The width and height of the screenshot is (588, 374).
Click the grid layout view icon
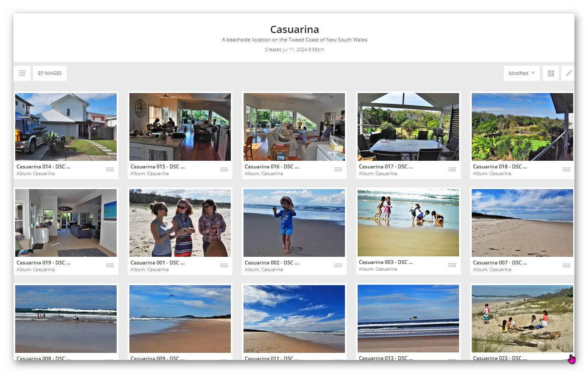point(551,73)
